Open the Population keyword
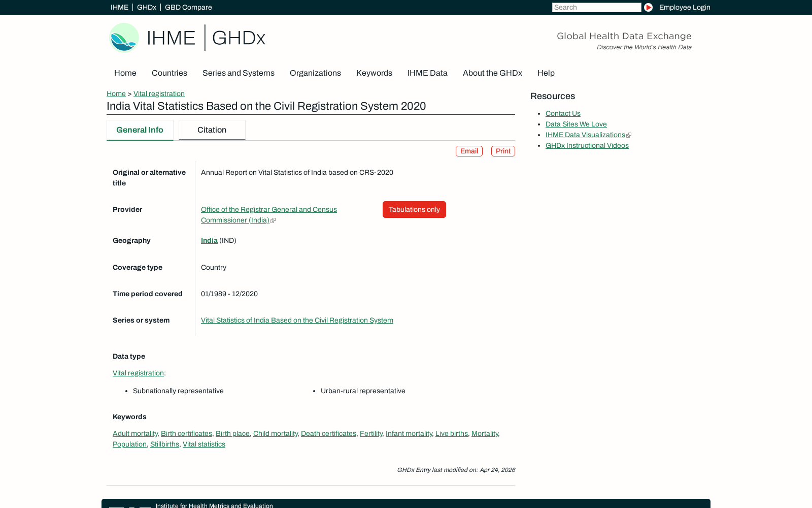Viewport: 812px width, 508px height. tap(129, 444)
